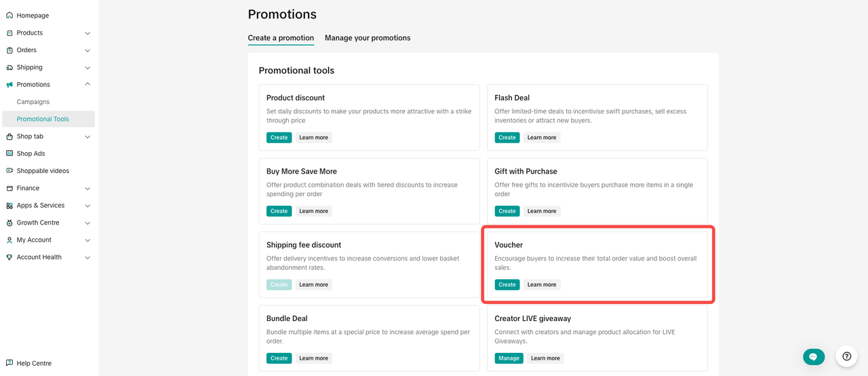Expand the Orders menu chevron
This screenshot has width=868, height=376.
87,50
